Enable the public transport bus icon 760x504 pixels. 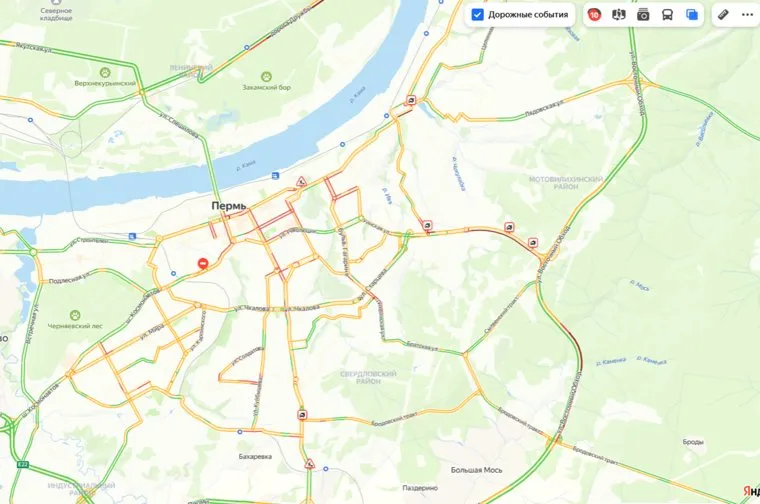667,15
